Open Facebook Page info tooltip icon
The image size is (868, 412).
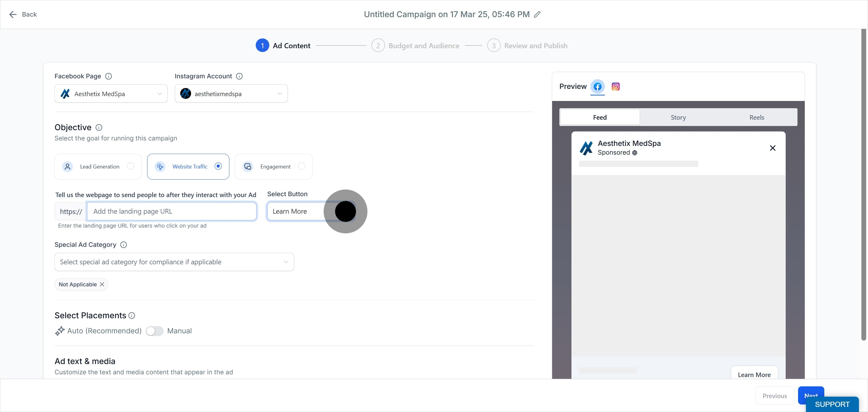108,76
